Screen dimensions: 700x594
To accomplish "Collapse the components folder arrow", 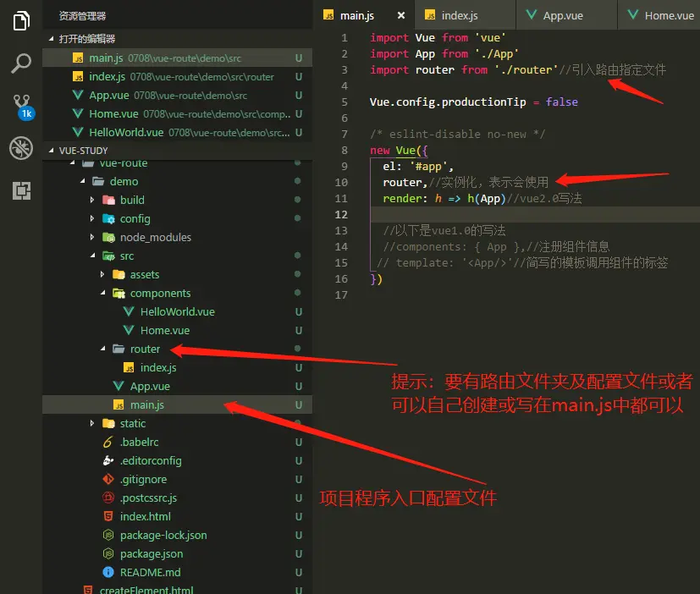I will click(103, 293).
